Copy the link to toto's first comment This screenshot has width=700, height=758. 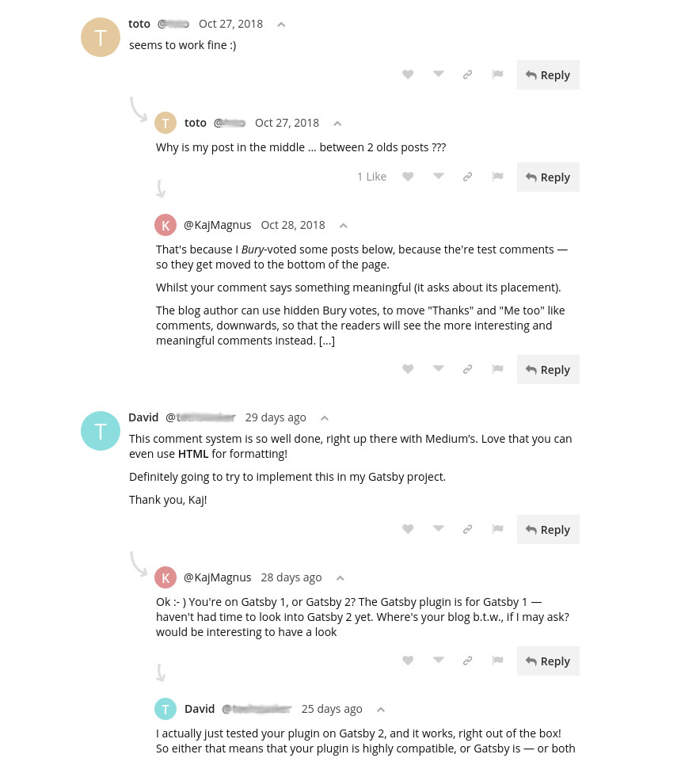pyautogui.click(x=467, y=74)
